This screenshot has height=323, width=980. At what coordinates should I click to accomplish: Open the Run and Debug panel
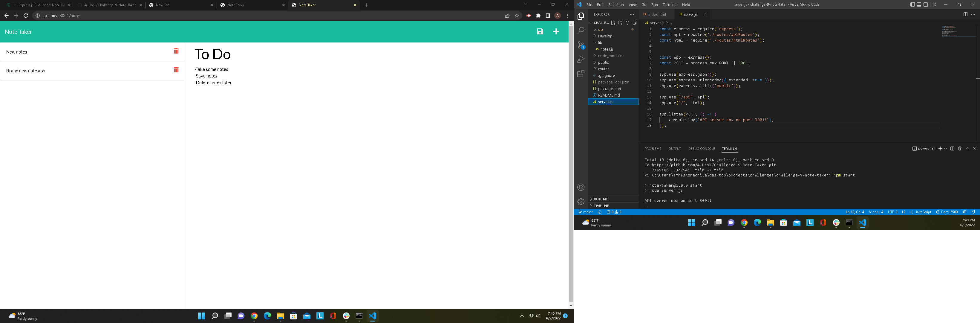tap(581, 58)
